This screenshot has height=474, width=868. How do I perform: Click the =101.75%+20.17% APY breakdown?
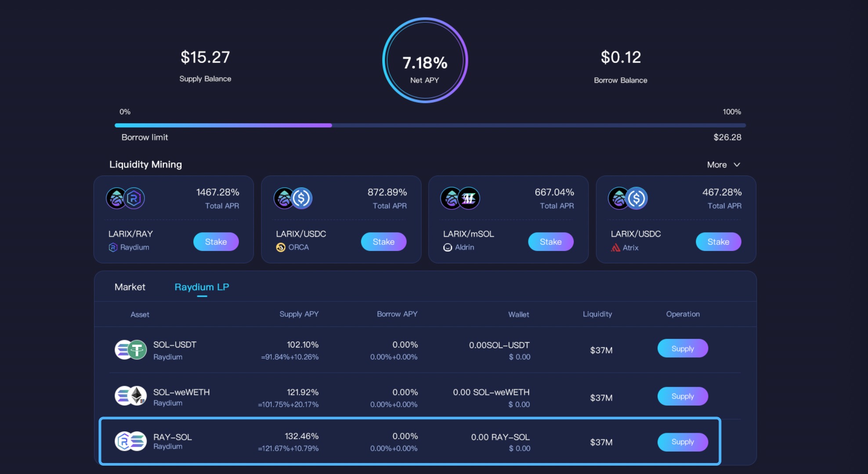pyautogui.click(x=288, y=405)
